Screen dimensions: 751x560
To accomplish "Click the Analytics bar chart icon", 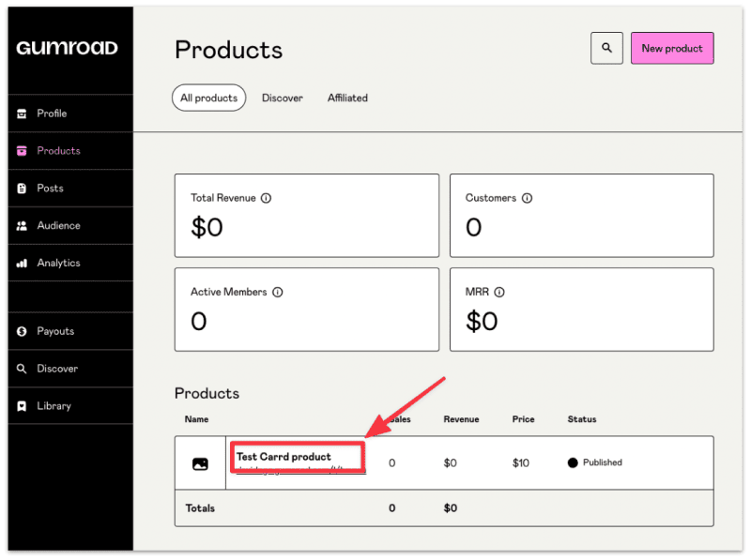I will pyautogui.click(x=22, y=263).
